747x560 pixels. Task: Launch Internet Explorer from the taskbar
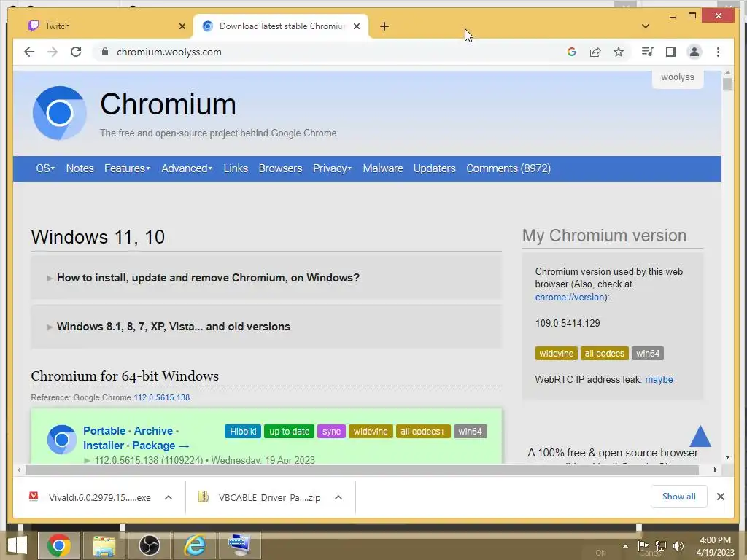(x=194, y=545)
